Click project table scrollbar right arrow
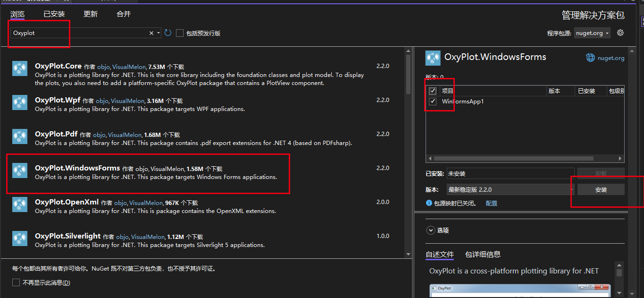The width and height of the screenshot is (644, 298). [x=621, y=159]
